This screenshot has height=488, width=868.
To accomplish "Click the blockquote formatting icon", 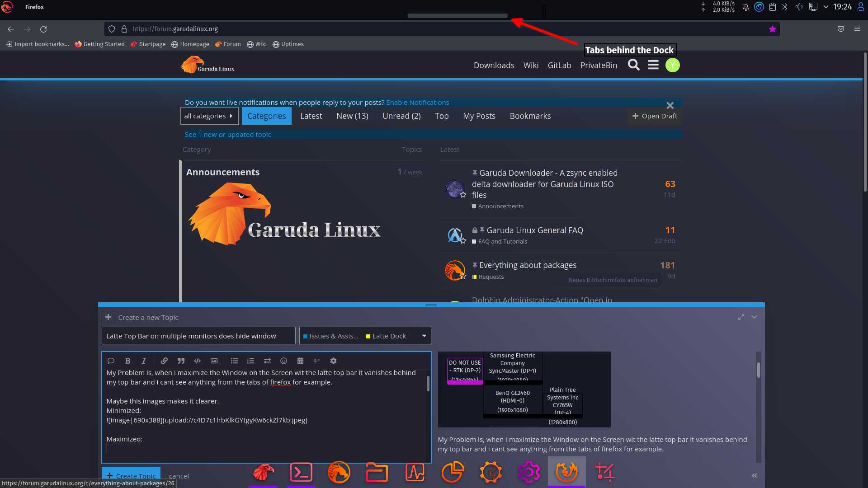I will pos(181,361).
